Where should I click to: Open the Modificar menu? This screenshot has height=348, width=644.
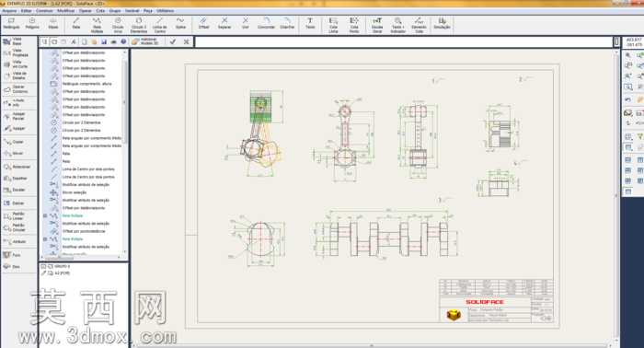[x=66, y=11]
